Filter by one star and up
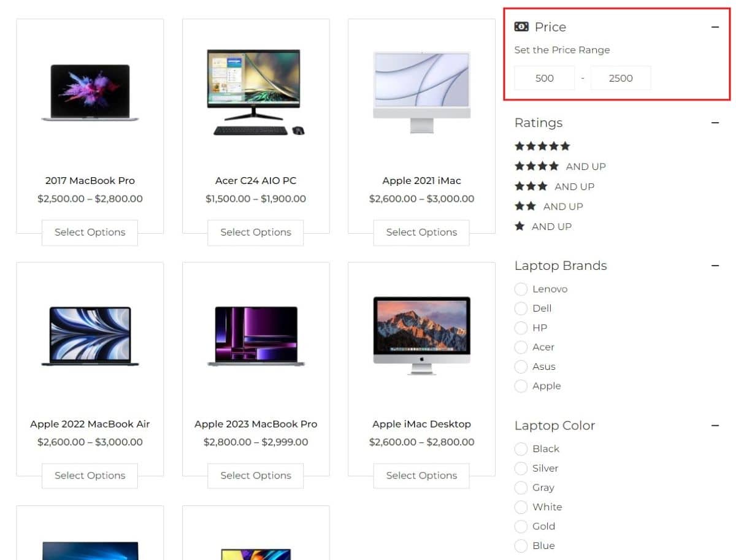The image size is (736, 560). [x=543, y=226]
